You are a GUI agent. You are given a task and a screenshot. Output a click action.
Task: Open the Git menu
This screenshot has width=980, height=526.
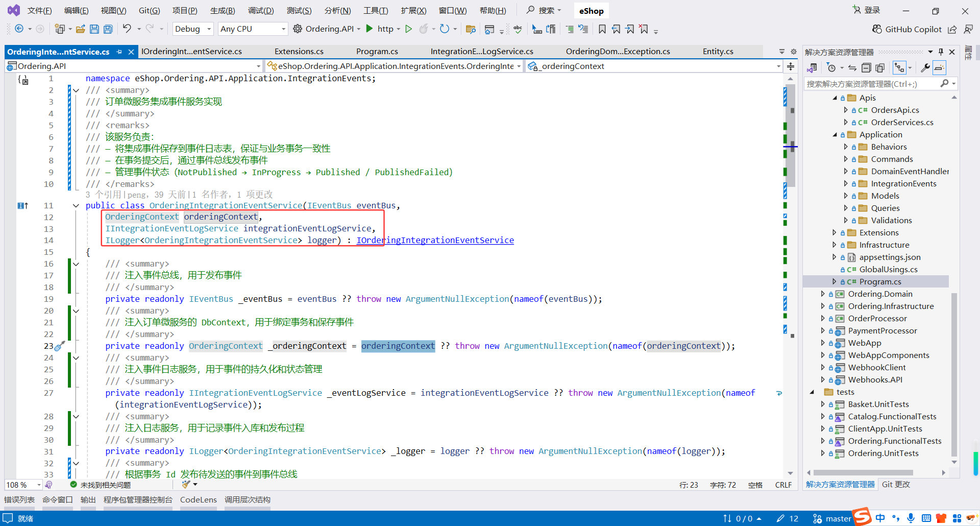(x=149, y=10)
